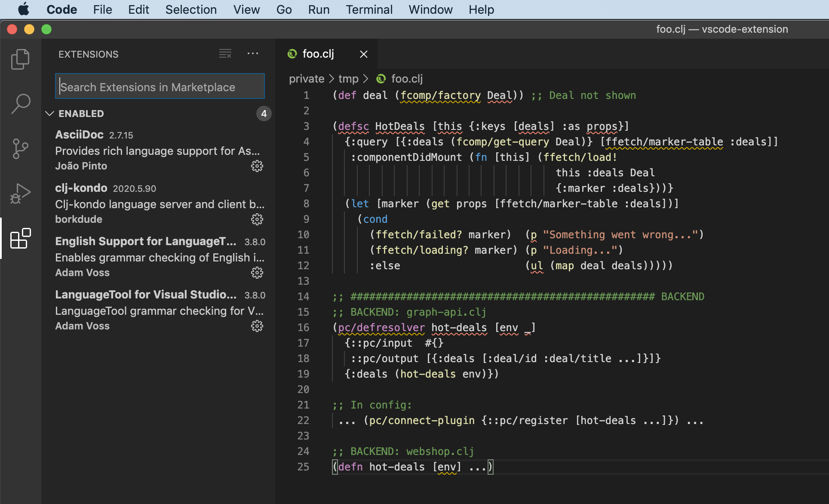Click line number 14 in gutter
This screenshot has height=504, width=829.
303,297
